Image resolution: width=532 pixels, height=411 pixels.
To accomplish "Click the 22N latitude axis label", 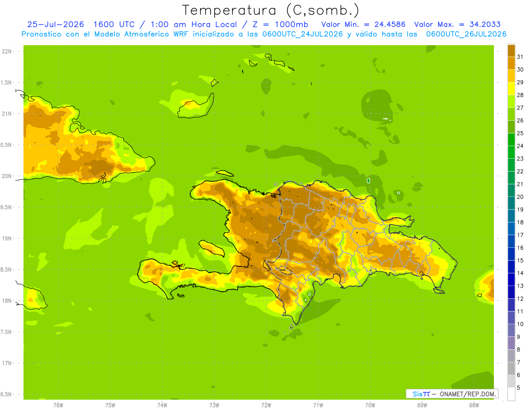I will click(x=7, y=51).
